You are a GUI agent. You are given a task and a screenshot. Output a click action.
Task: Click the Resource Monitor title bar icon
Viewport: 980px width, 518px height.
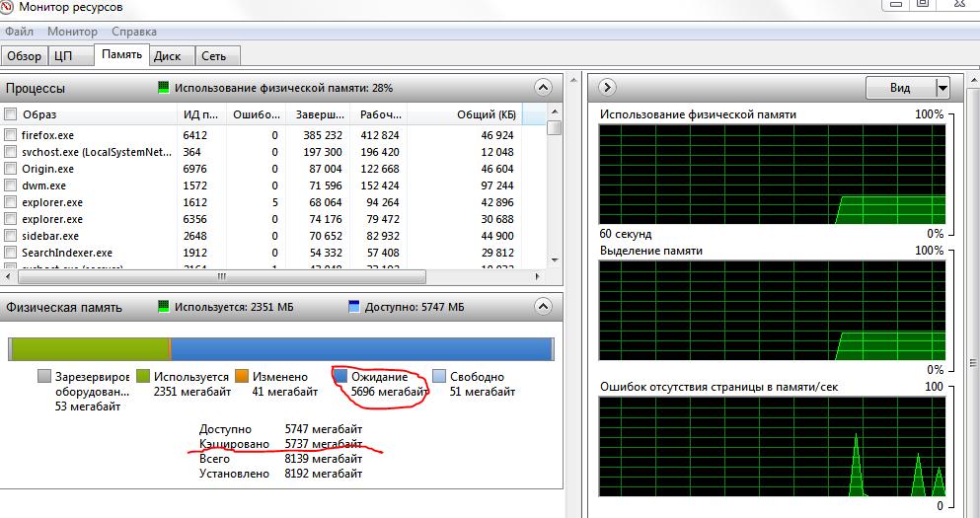pyautogui.click(x=6, y=7)
